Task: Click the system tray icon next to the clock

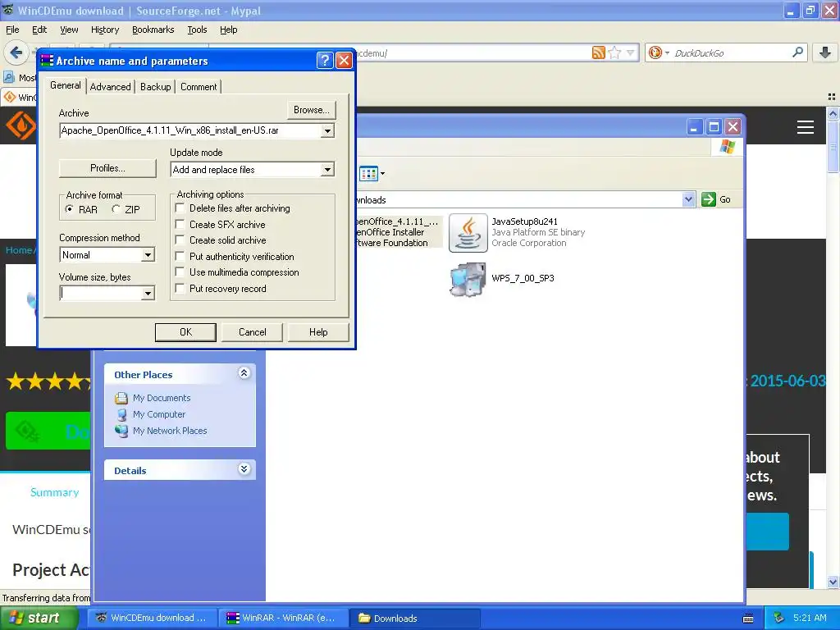Action: (779, 618)
